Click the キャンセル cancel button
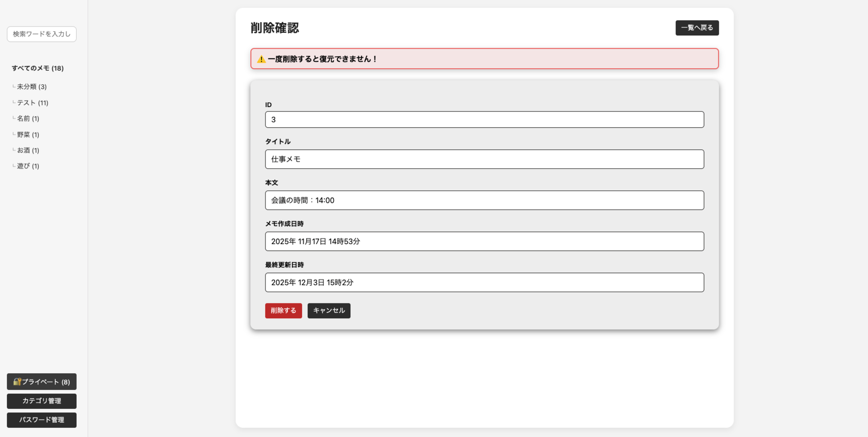 [329, 310]
